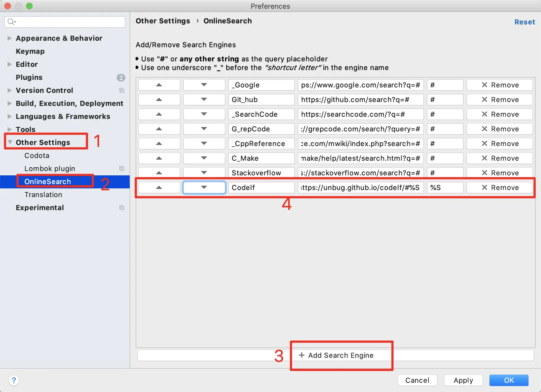The image size is (541, 392).
Task: Open Plugins settings page
Action: coord(29,77)
